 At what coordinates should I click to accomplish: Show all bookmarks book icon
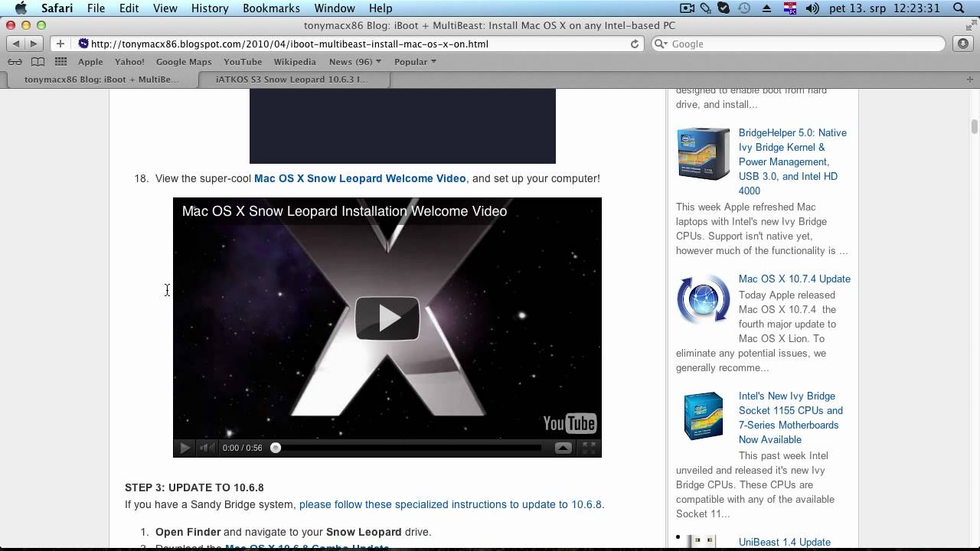point(38,61)
